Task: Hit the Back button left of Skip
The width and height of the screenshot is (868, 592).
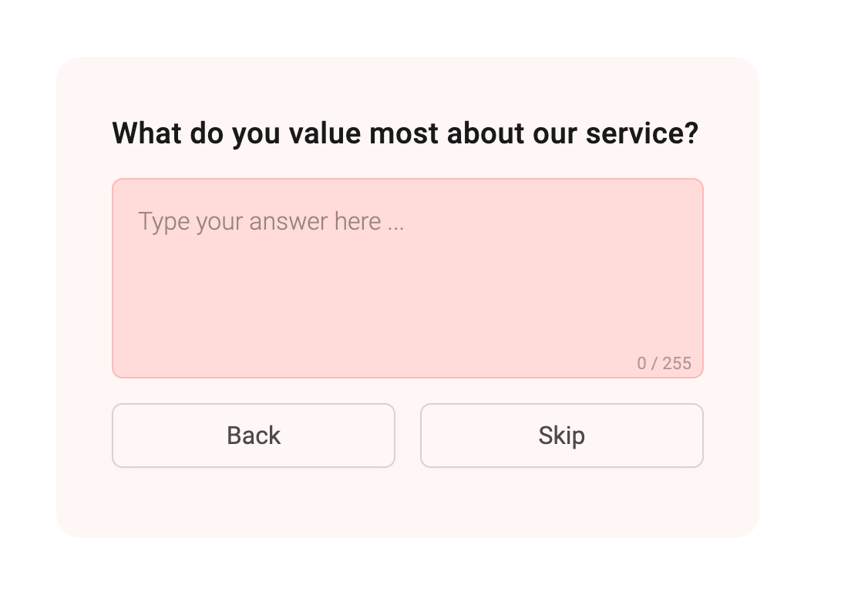Action: point(254,436)
